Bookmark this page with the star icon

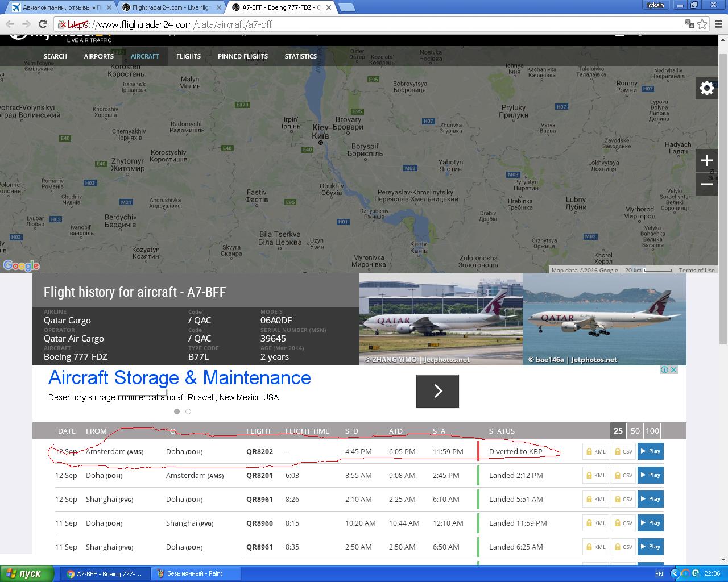pos(702,24)
